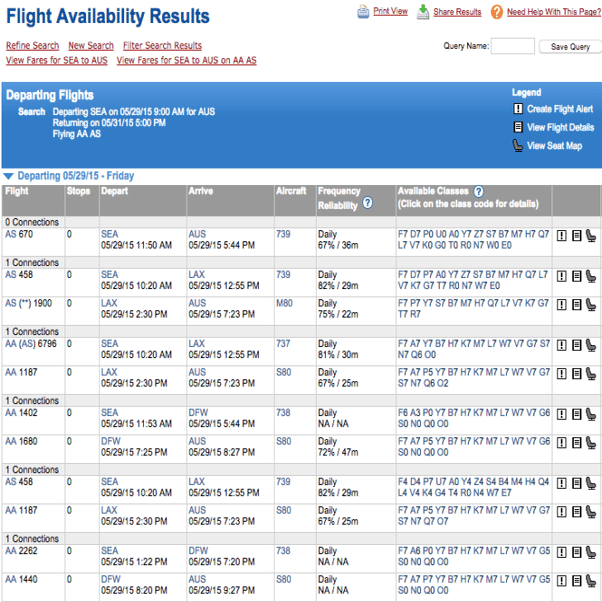Click the Frequency Reliability help icon
This screenshot has height=602, width=602.
tap(368, 203)
